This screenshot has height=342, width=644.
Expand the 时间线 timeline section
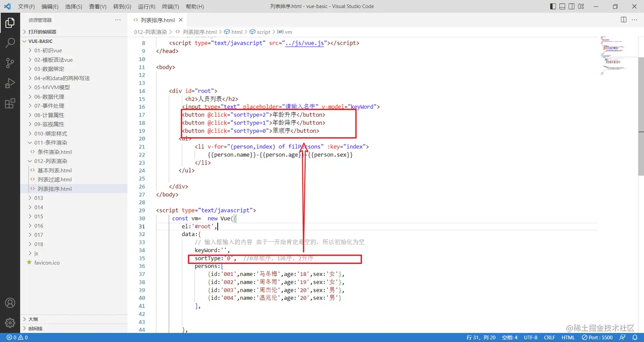tap(74, 328)
